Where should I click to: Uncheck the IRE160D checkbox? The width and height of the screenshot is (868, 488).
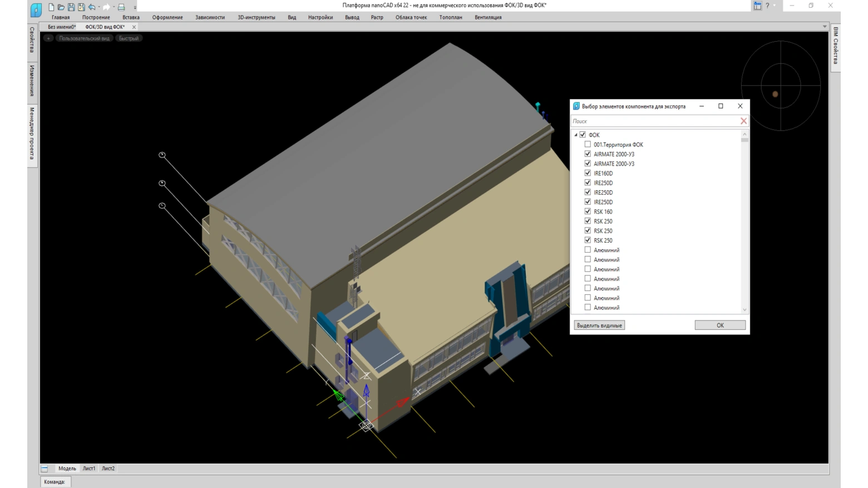[x=588, y=173]
